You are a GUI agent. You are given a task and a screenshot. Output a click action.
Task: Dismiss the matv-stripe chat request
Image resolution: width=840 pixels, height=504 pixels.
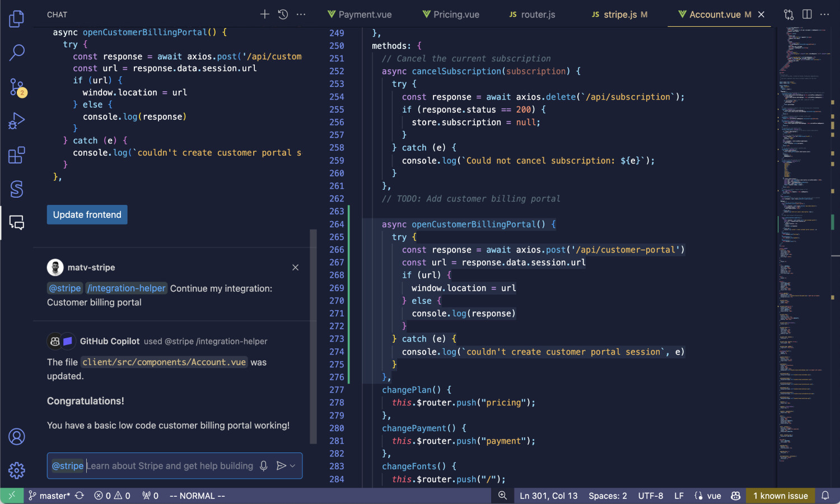click(x=296, y=268)
